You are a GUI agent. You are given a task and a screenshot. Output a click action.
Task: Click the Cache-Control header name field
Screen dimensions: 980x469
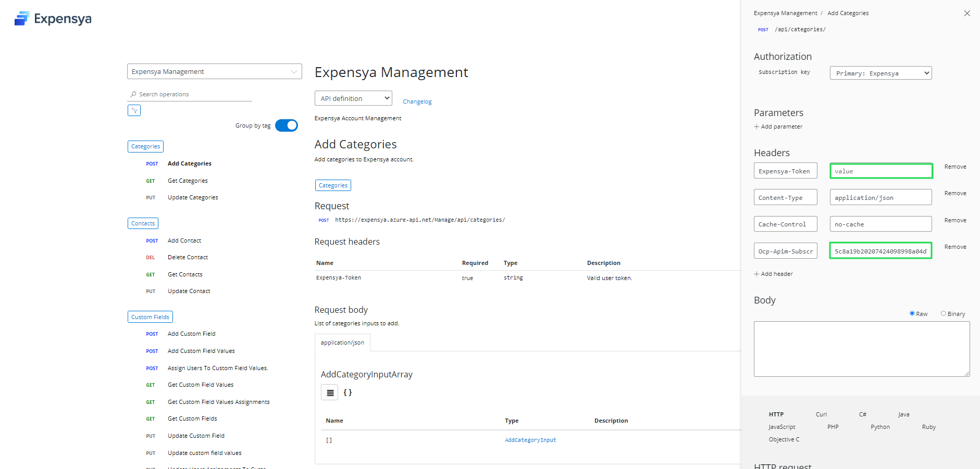pos(786,224)
